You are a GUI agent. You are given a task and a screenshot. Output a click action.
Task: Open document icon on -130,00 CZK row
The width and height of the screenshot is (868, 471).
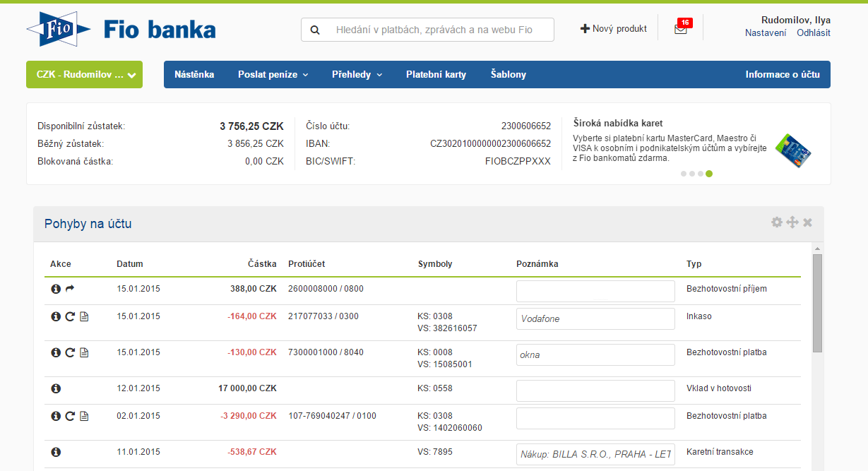[84, 352]
